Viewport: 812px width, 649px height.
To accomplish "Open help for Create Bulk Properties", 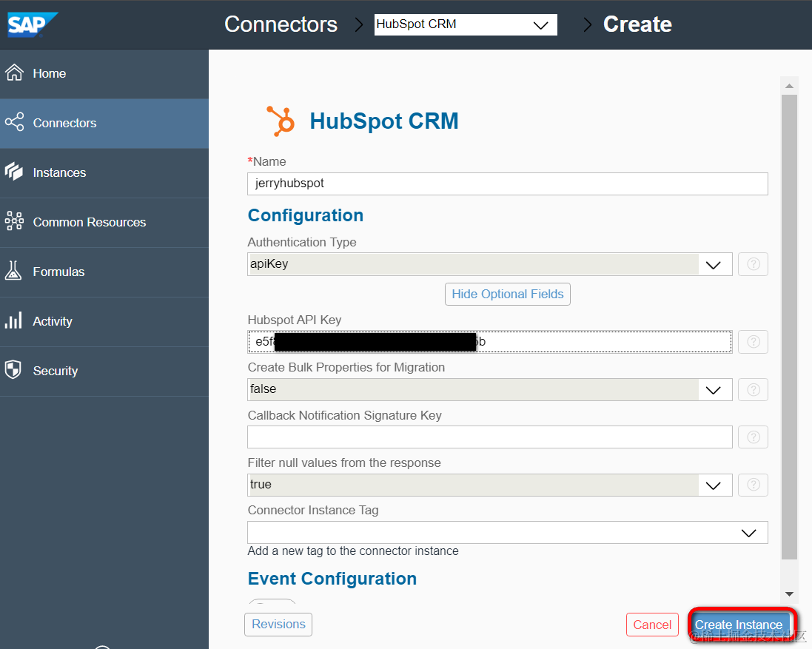I will tap(753, 390).
